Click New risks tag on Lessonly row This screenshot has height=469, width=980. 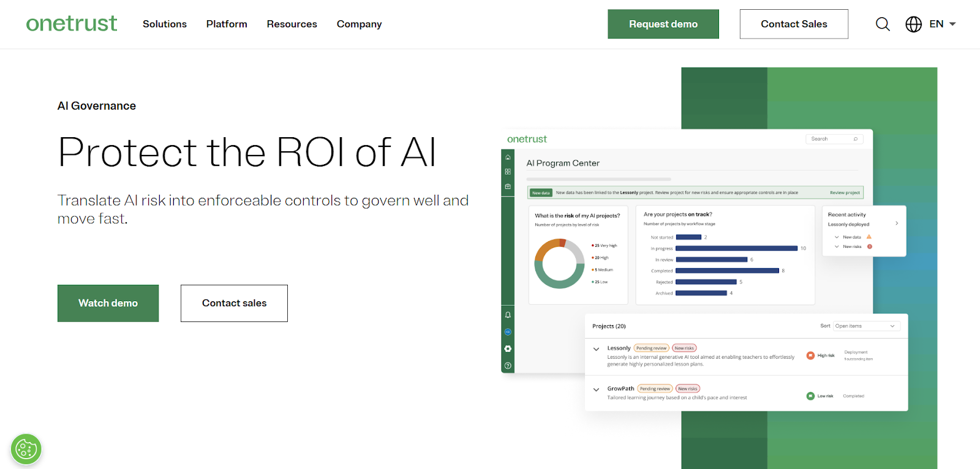684,348
